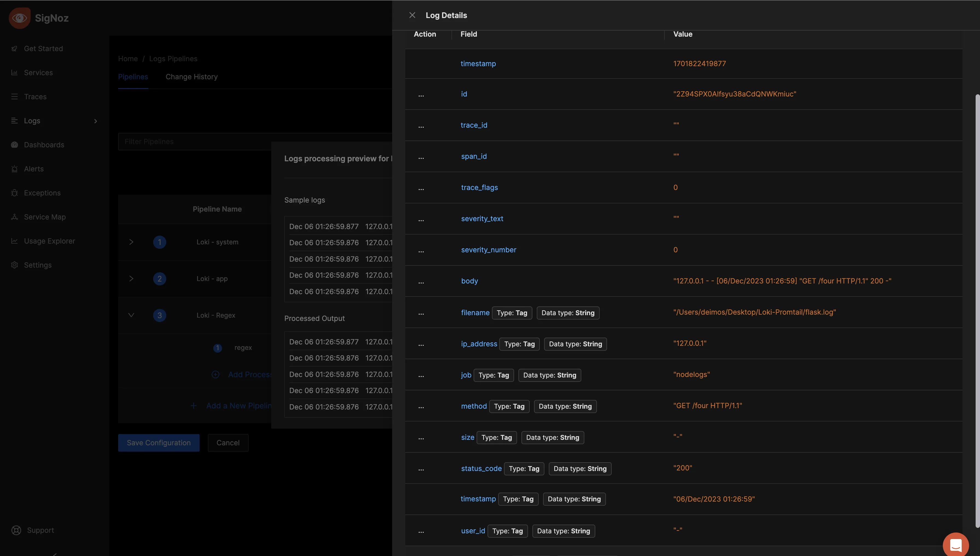Image resolution: width=980 pixels, height=556 pixels.
Task: Open the Usage Explorer sidebar item
Action: 49,241
